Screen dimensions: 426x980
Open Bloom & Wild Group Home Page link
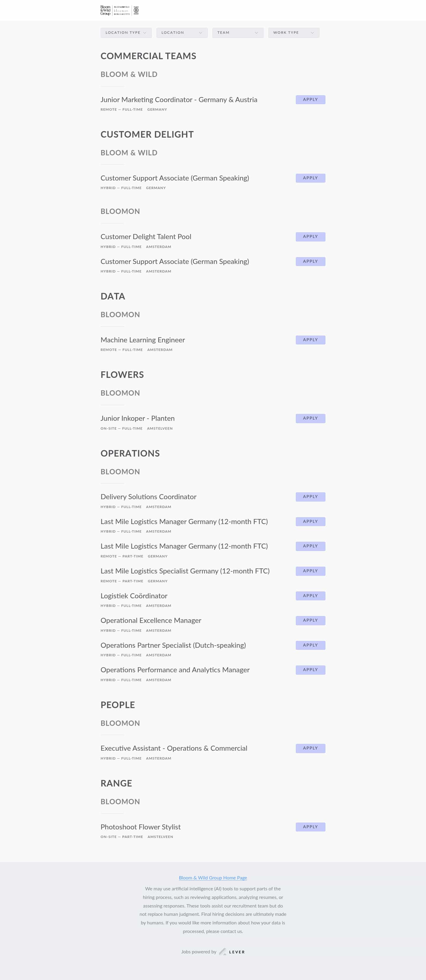pos(213,878)
